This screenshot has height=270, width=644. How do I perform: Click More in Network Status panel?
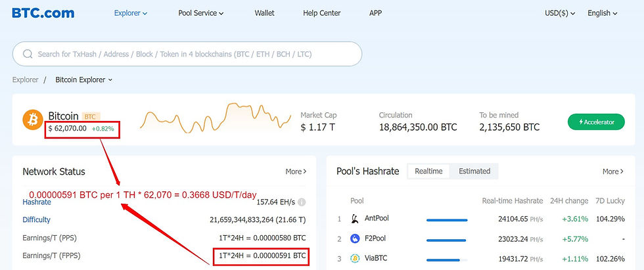coord(296,171)
